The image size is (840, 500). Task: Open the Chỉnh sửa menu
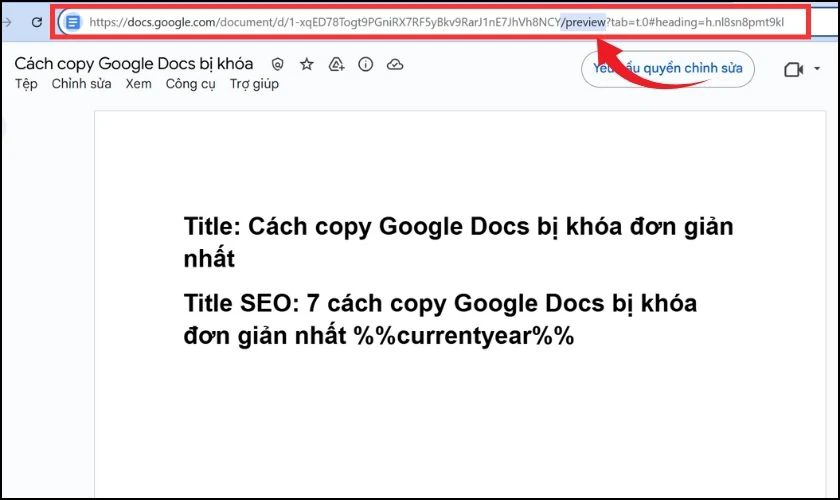pyautogui.click(x=81, y=84)
